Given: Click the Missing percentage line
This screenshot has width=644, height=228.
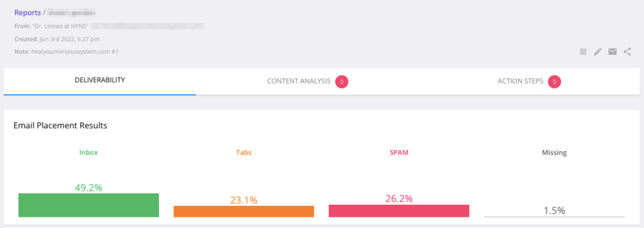Looking at the screenshot, I should [x=555, y=217].
